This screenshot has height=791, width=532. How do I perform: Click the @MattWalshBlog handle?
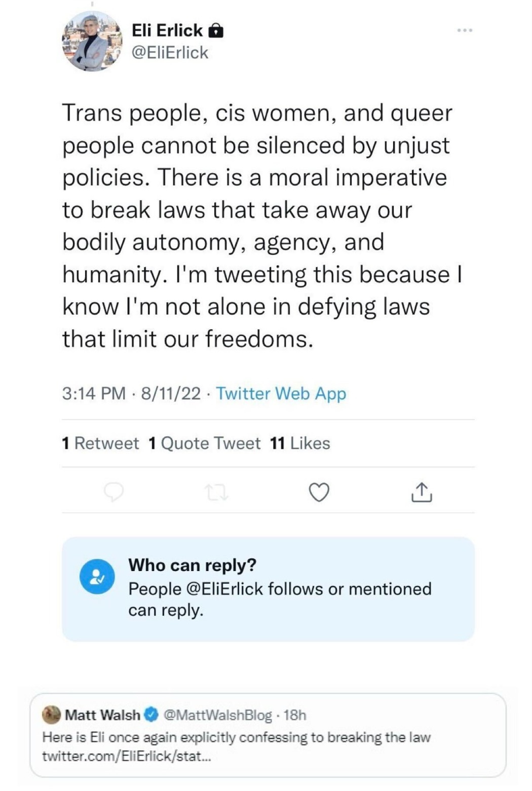pyautogui.click(x=218, y=714)
